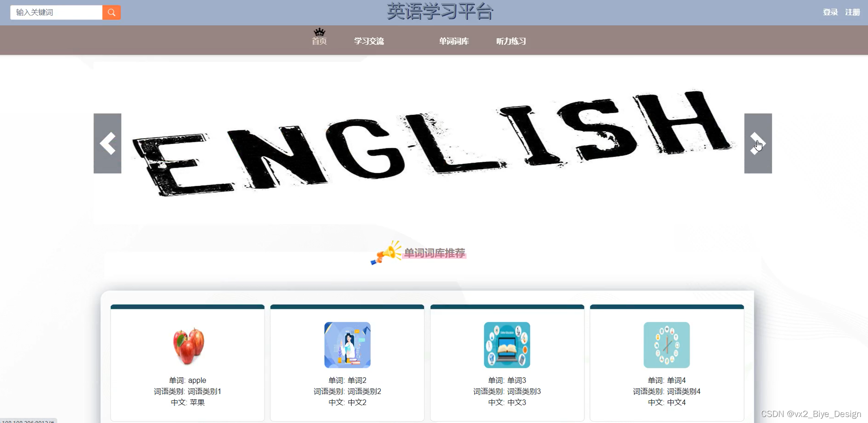This screenshot has width=868, height=423.
Task: Open the 单词3 word card
Action: (x=507, y=364)
